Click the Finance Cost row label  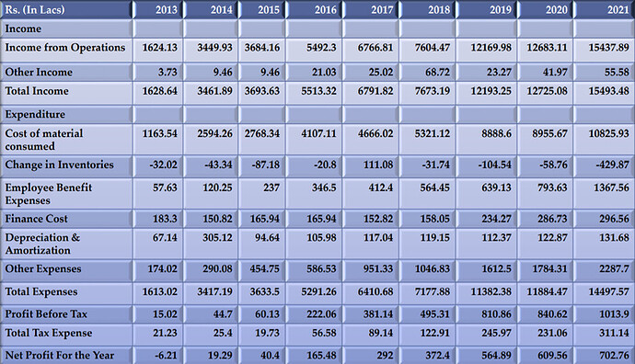[37, 219]
